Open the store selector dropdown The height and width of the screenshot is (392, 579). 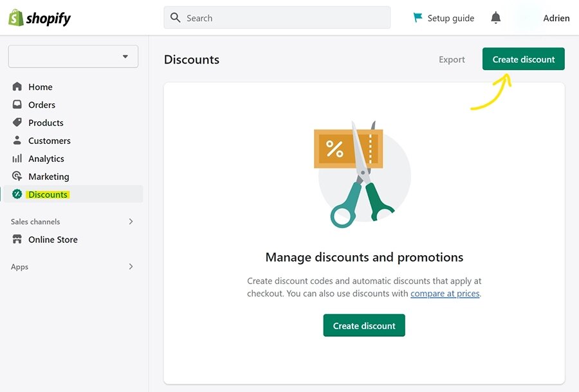pyautogui.click(x=73, y=57)
